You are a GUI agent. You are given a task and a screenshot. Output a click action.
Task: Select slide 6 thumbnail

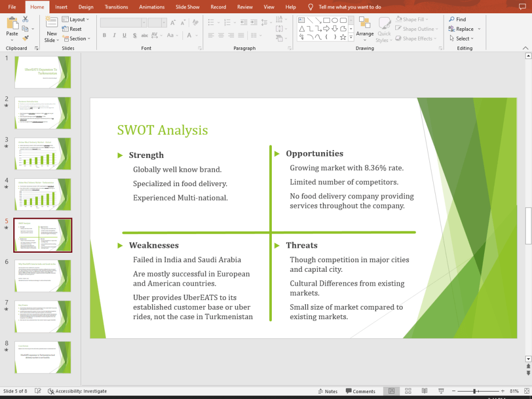pos(43,276)
